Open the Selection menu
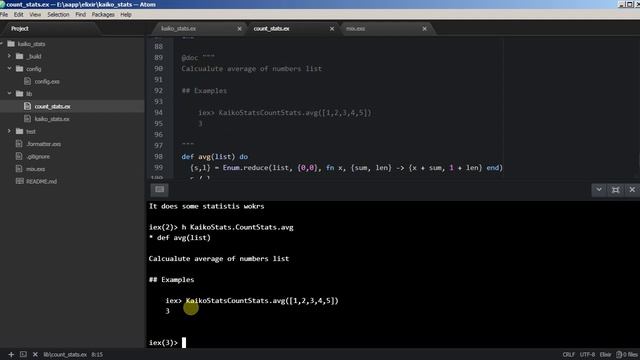This screenshot has height=360, width=640. pyautogui.click(x=58, y=14)
